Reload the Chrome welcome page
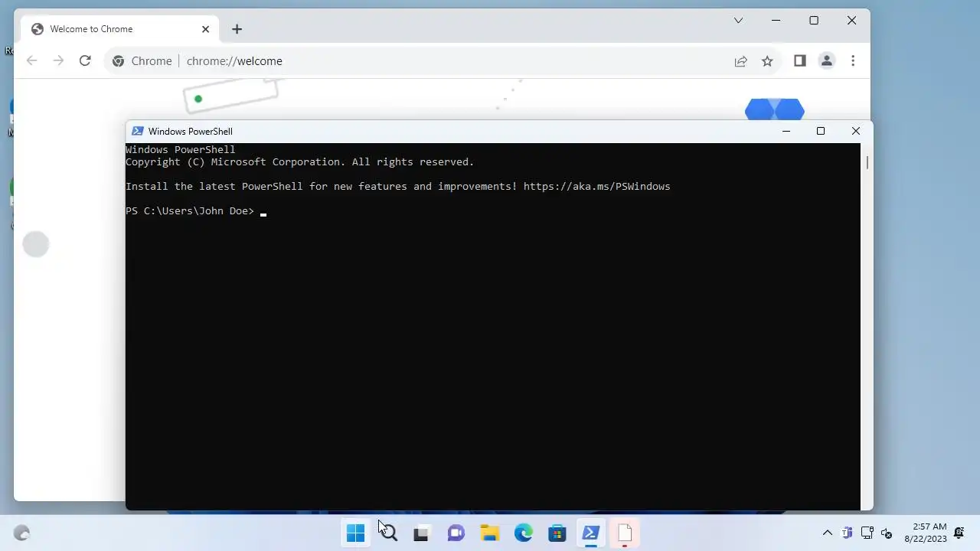Image resolution: width=980 pixels, height=551 pixels. (x=85, y=61)
